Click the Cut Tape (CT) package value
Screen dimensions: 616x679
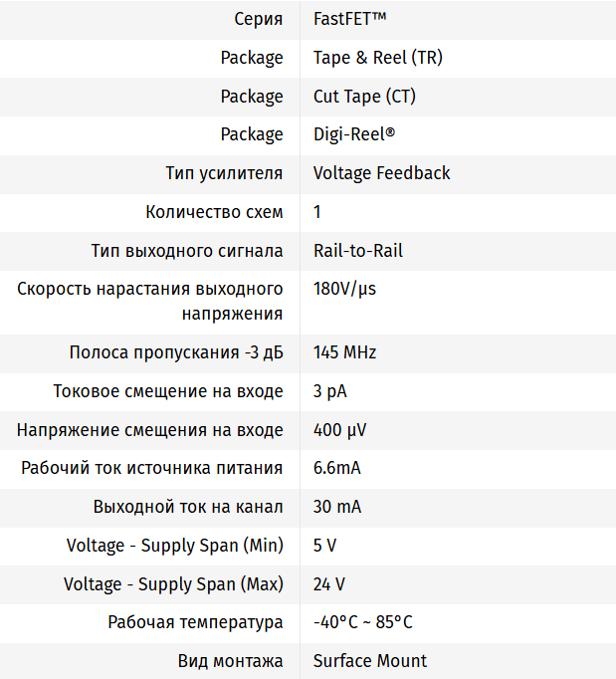(x=364, y=97)
